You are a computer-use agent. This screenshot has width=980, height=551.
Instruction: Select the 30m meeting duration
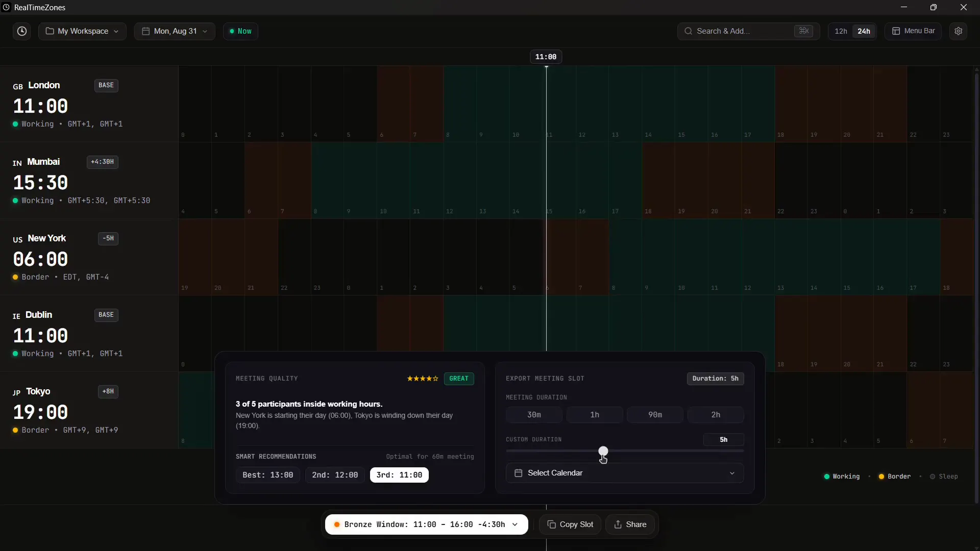pos(534,415)
